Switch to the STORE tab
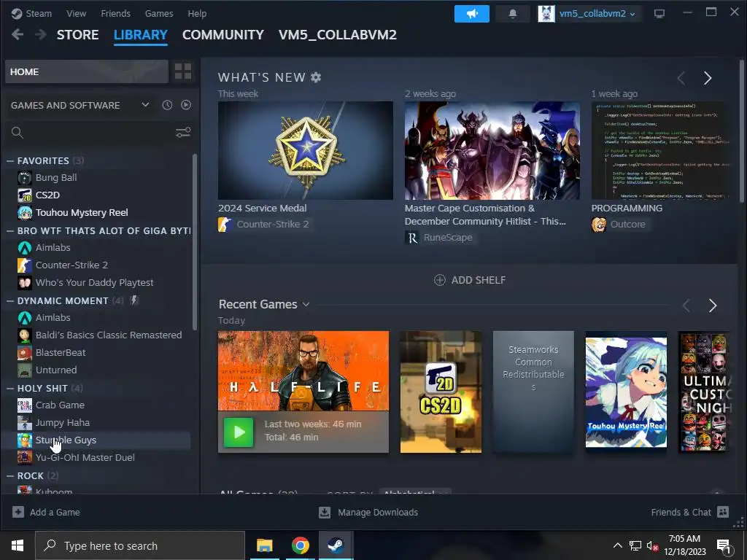The image size is (747, 560). 77,35
